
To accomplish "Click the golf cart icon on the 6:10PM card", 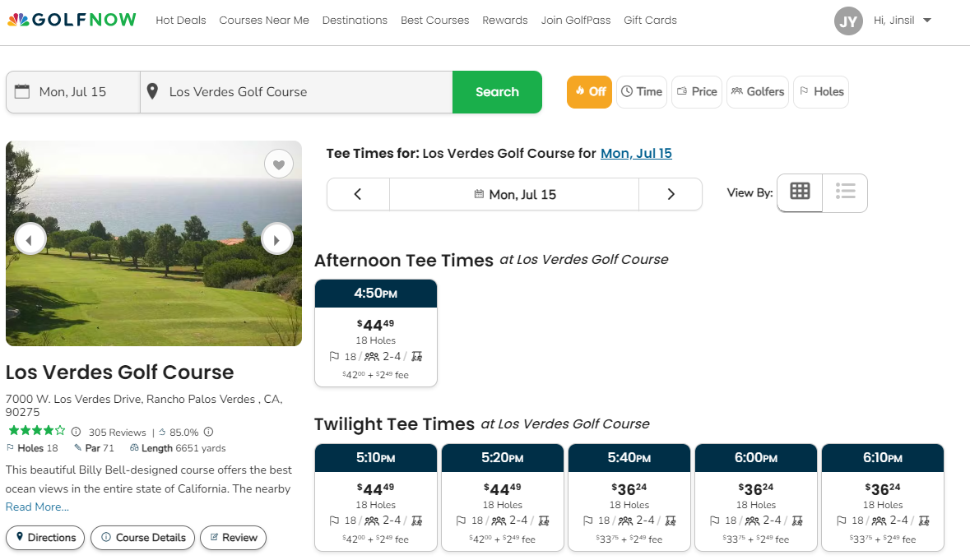I will click(924, 521).
